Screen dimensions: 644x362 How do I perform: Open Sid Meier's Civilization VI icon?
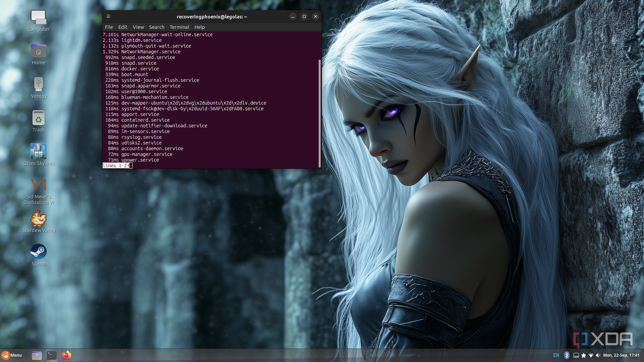(39, 185)
